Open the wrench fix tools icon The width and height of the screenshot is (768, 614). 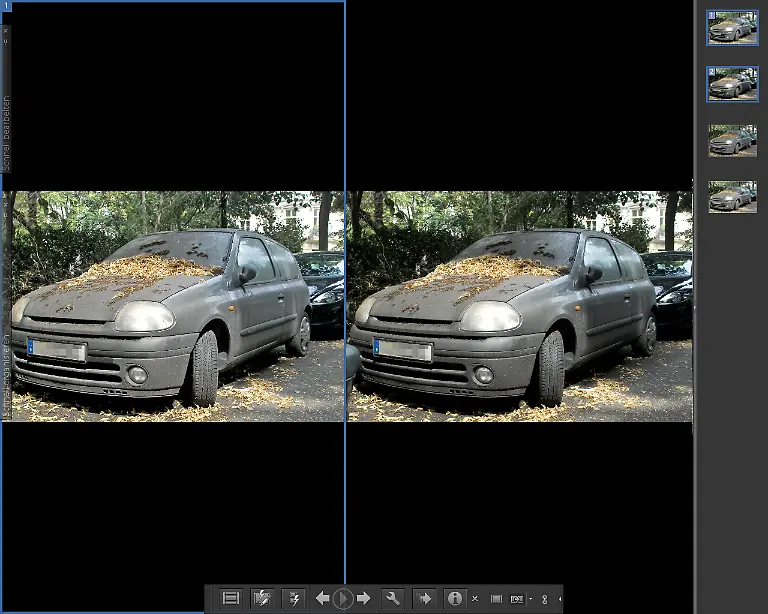pyautogui.click(x=393, y=598)
